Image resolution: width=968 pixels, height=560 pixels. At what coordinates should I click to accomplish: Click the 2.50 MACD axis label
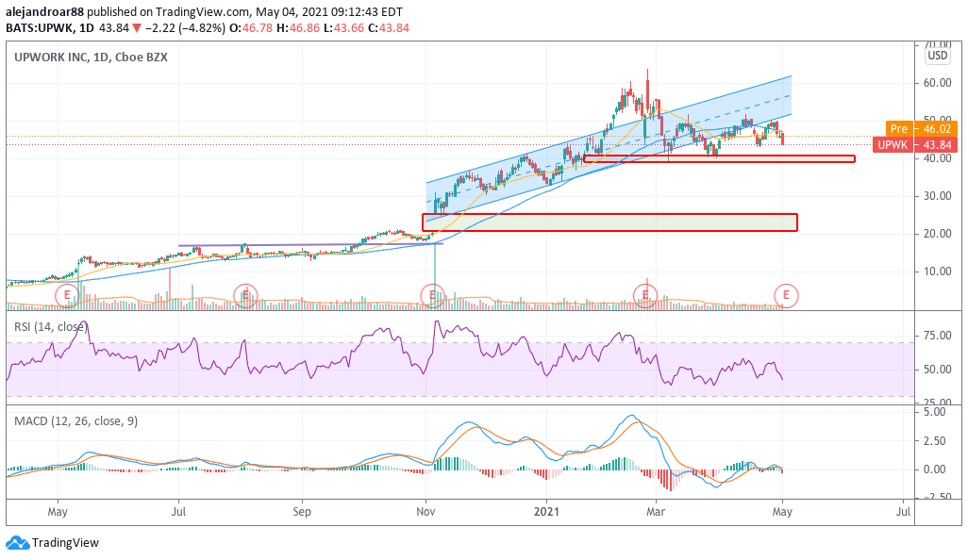[933, 441]
